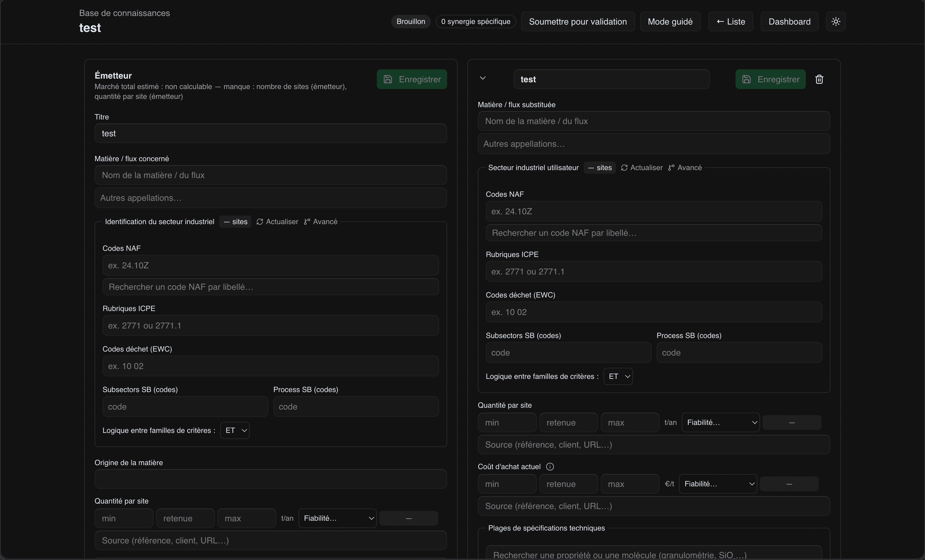
Task: Click Émetteur Codes NAF input
Action: [271, 265]
